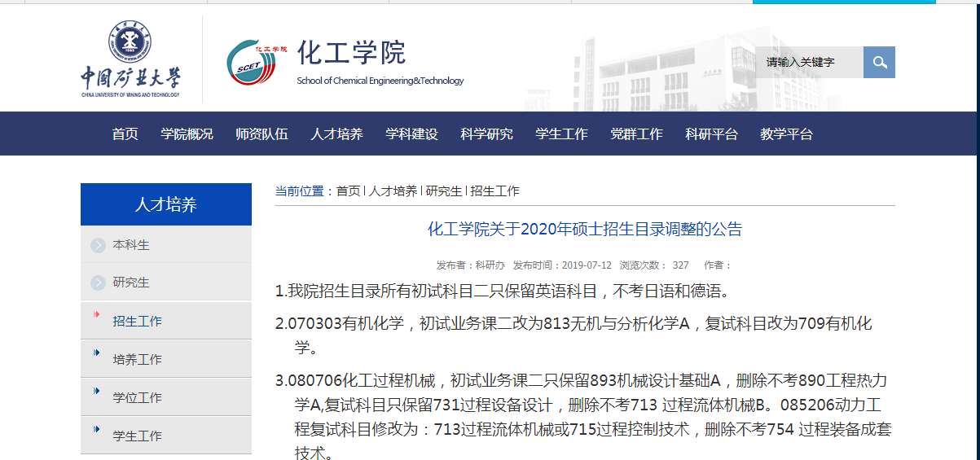
Task: Open the 首页 menu item in navigation bar
Action: [125, 134]
